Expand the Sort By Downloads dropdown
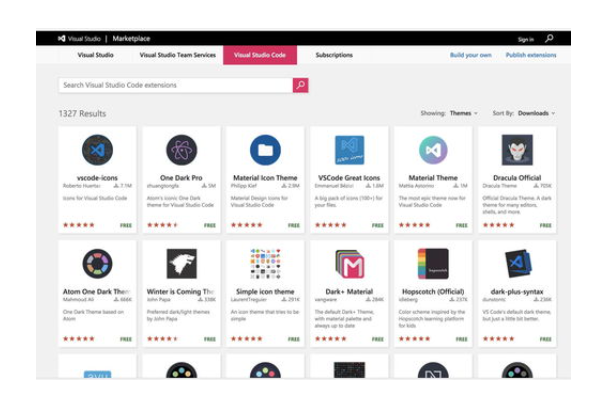Image resolution: width=606 pixels, height=411 pixels. (x=536, y=113)
